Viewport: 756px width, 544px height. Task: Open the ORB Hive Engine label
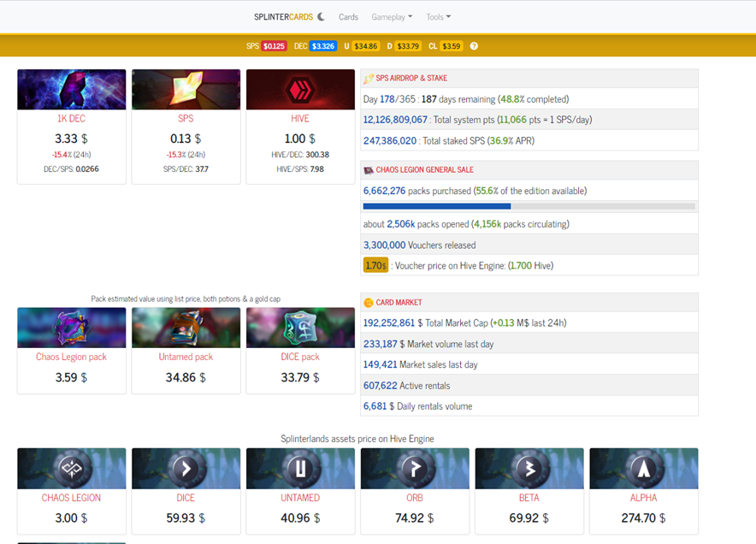415,498
